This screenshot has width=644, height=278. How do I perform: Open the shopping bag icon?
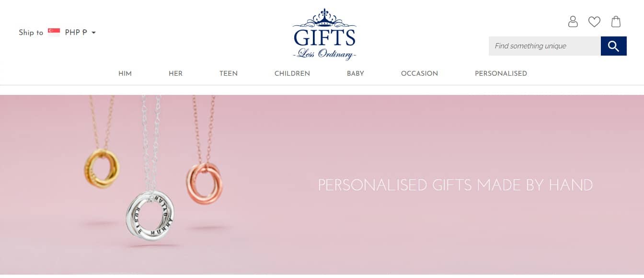coord(616,22)
